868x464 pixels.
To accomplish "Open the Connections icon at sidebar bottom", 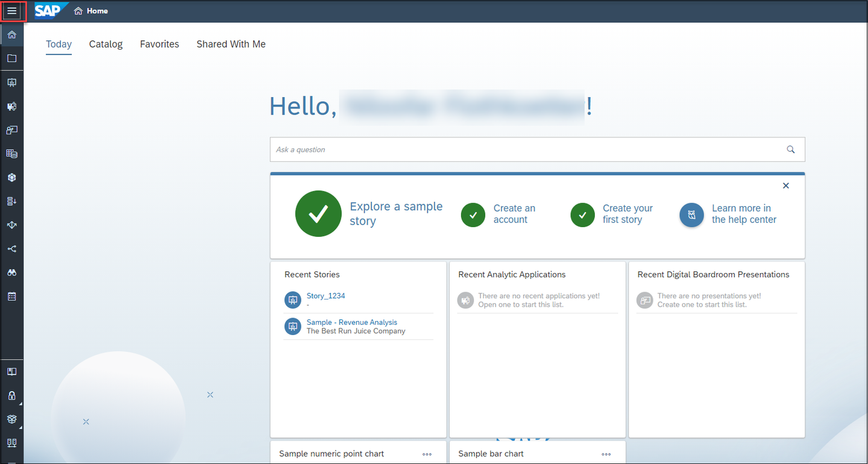I will click(x=11, y=444).
